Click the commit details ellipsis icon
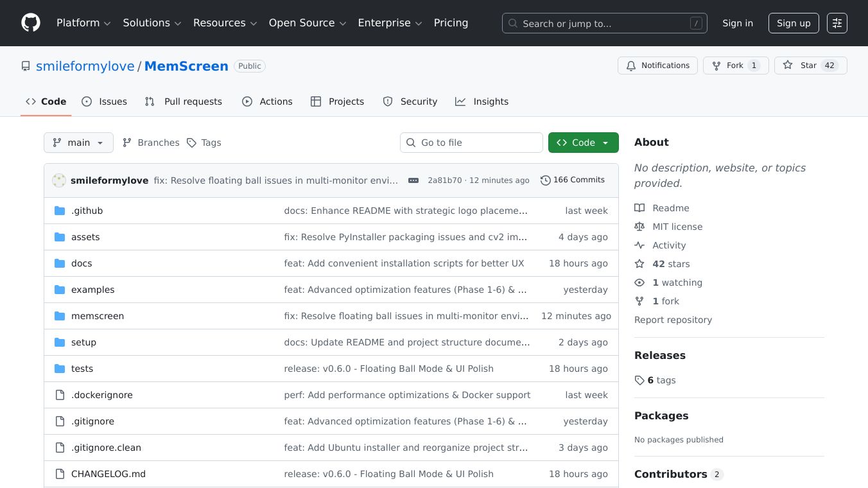Image resolution: width=868 pixels, height=488 pixels. tap(413, 180)
